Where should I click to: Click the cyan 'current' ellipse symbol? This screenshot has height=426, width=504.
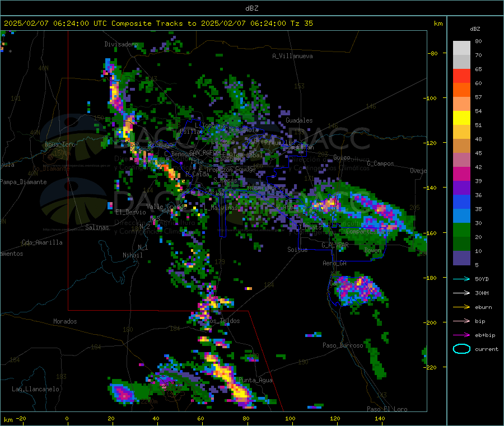(x=461, y=349)
